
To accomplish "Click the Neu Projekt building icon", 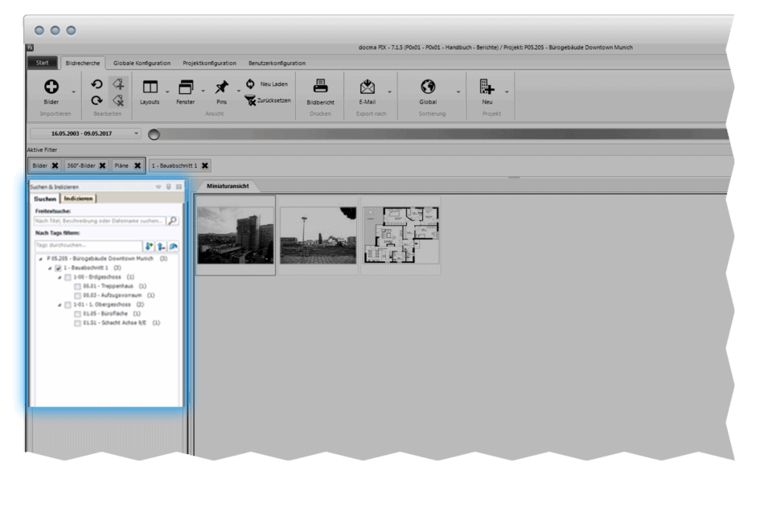I will point(487,87).
